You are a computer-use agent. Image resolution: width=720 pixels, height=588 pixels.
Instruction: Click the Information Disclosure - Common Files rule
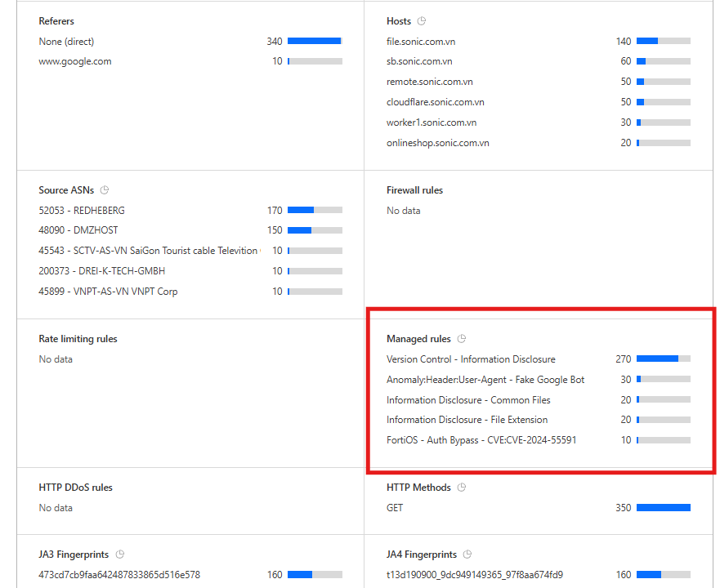pos(468,400)
